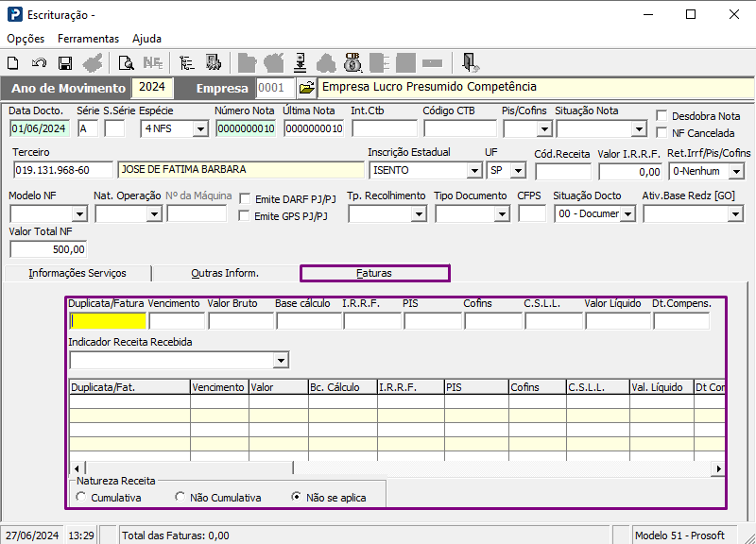This screenshot has width=756, height=544.
Task: Click the CTB money bag icon
Action: [x=352, y=63]
